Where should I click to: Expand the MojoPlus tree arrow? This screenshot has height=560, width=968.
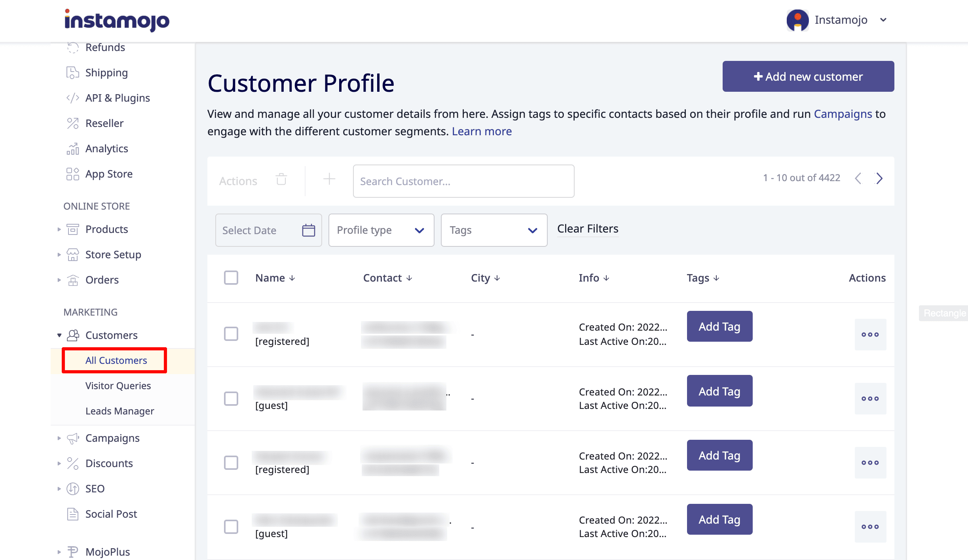coord(59,552)
